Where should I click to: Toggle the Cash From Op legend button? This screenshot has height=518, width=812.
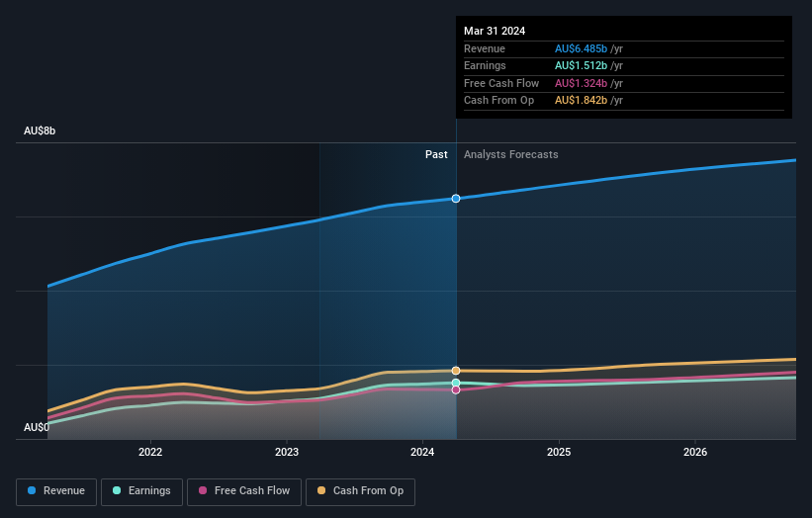(x=360, y=491)
